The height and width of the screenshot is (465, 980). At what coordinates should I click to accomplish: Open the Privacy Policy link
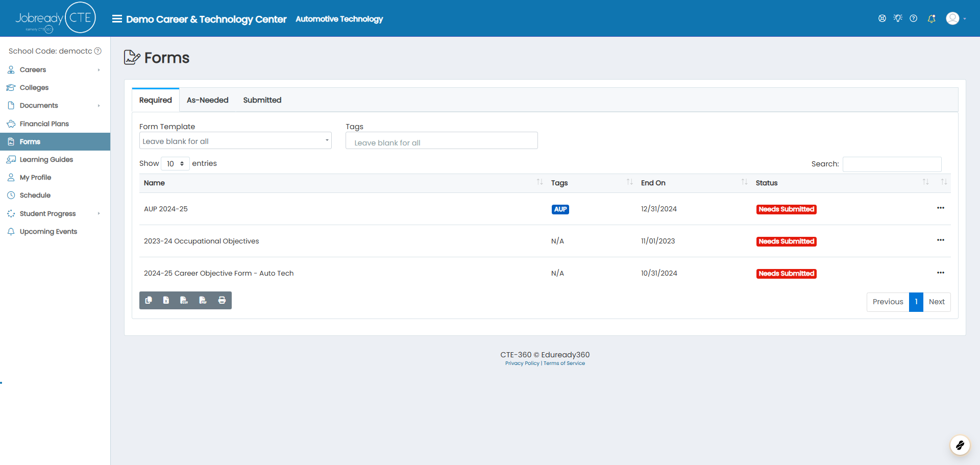[522, 363]
